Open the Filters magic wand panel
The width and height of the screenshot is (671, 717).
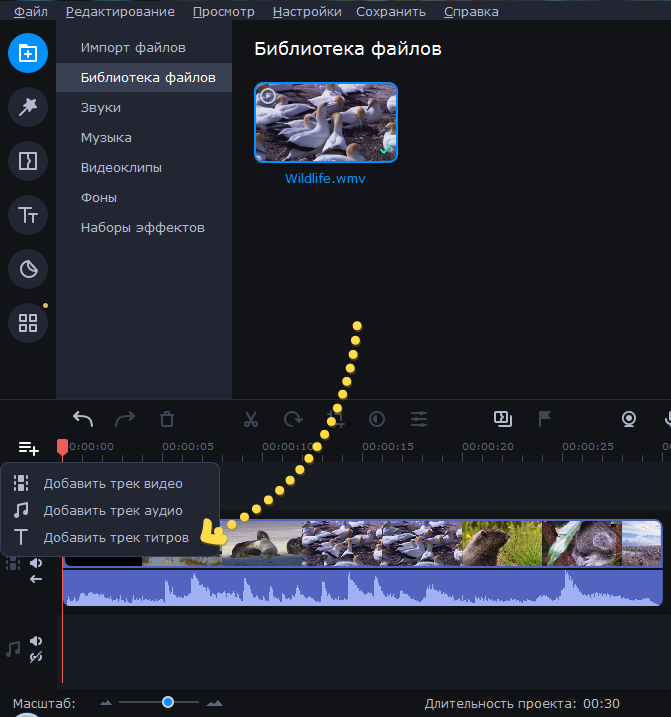tap(27, 106)
